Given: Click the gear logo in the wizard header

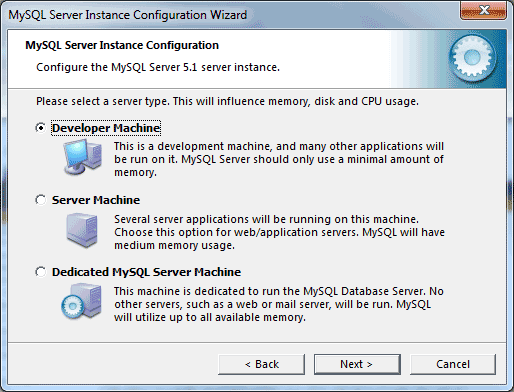Looking at the screenshot, I should [x=472, y=58].
